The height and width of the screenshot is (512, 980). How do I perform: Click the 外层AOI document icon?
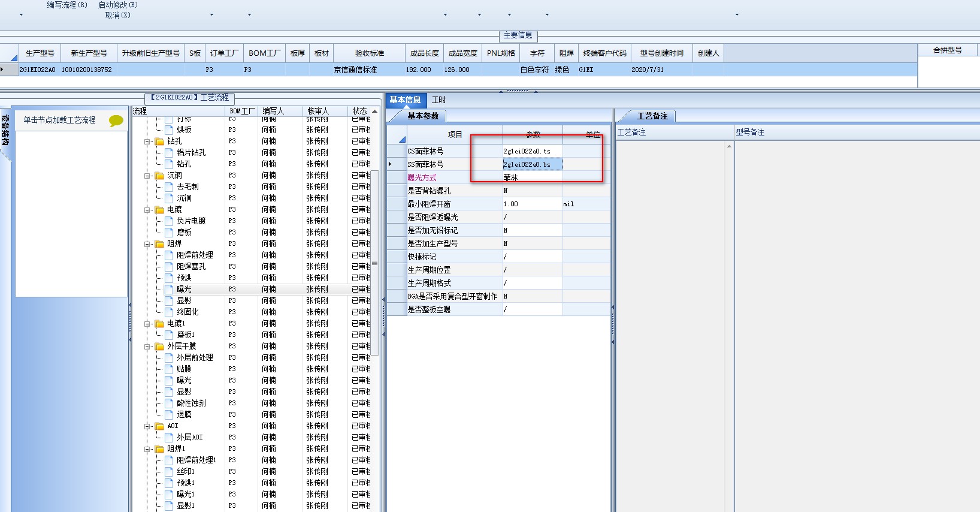[x=169, y=437]
